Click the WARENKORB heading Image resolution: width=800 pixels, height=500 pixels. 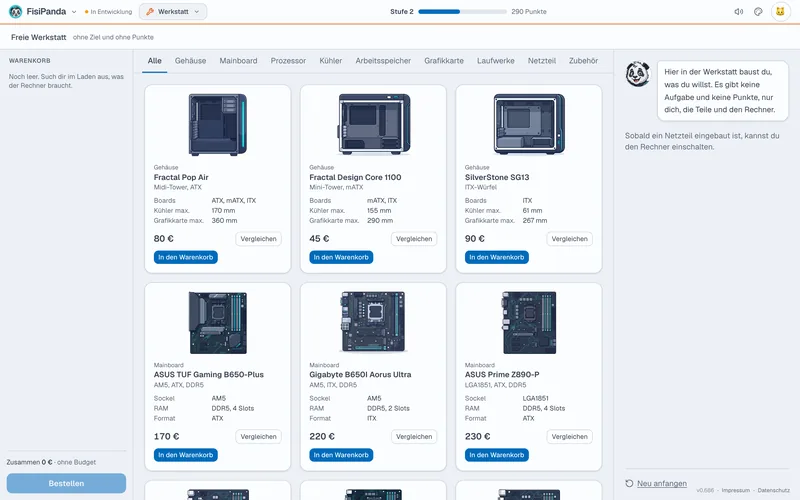coord(30,60)
